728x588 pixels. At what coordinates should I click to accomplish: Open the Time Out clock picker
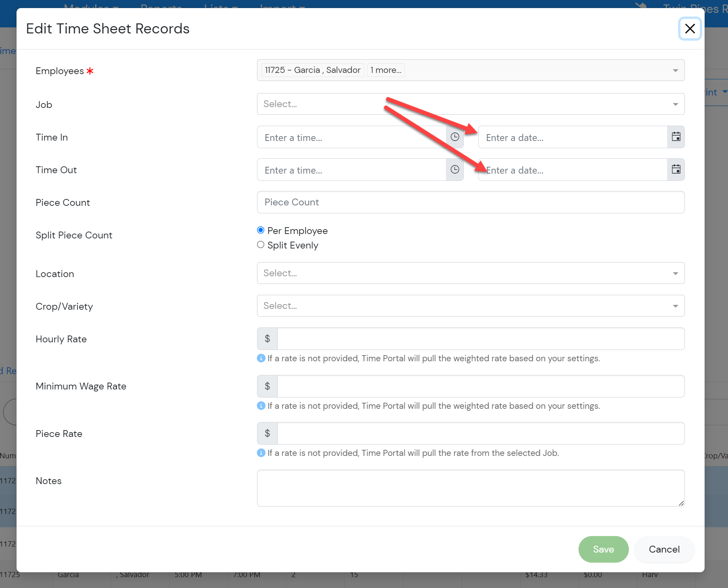click(454, 170)
